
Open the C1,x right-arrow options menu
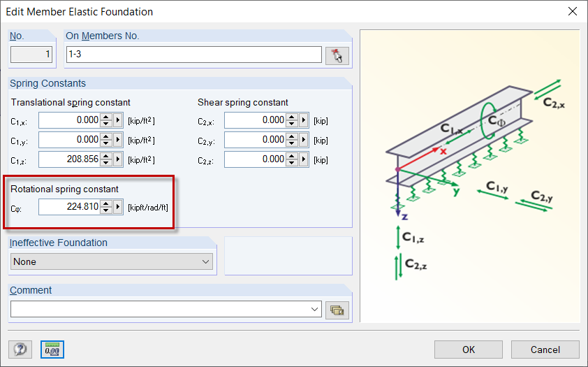pyautogui.click(x=118, y=120)
